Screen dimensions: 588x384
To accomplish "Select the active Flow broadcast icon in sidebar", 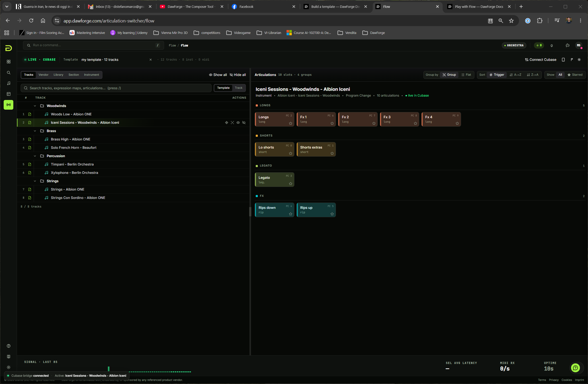I will point(9,105).
